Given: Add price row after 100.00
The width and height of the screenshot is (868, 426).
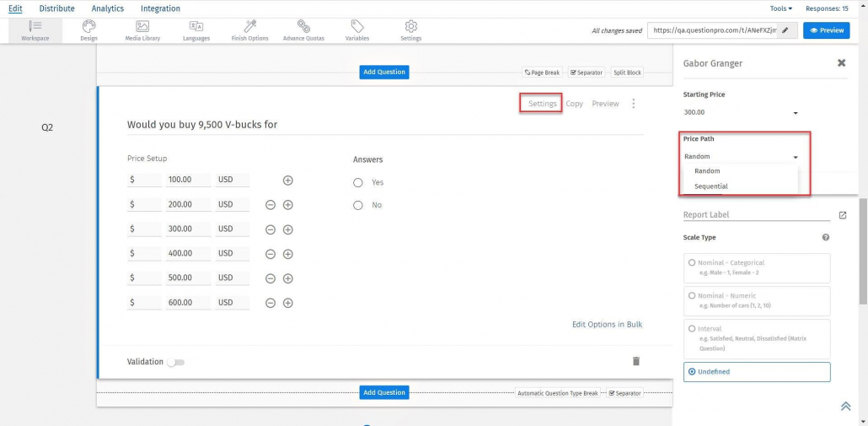Looking at the screenshot, I should pyautogui.click(x=287, y=181).
